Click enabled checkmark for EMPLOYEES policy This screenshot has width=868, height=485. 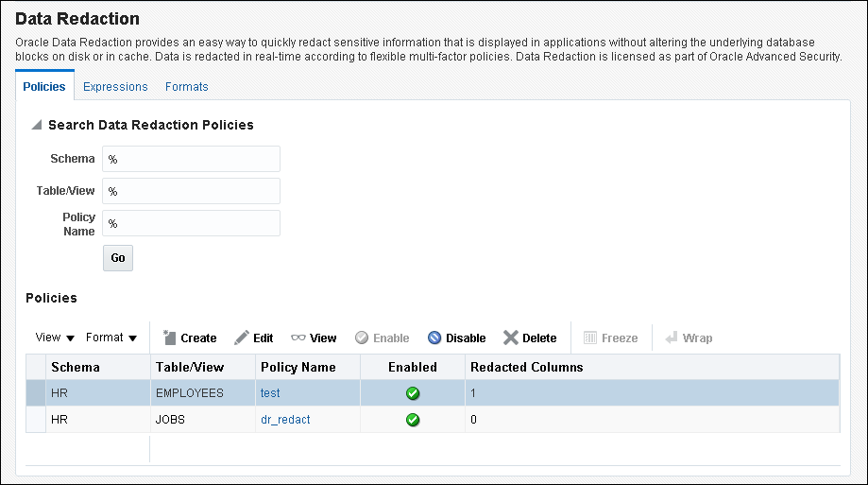point(413,393)
